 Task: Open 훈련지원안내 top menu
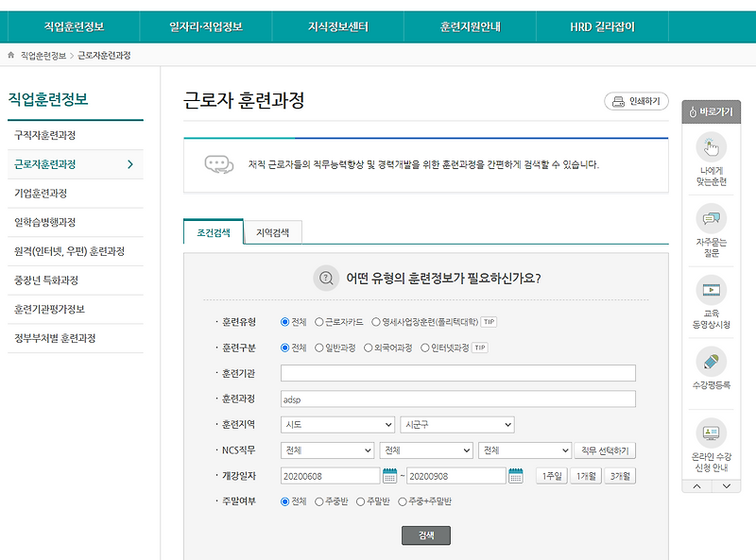(x=470, y=27)
